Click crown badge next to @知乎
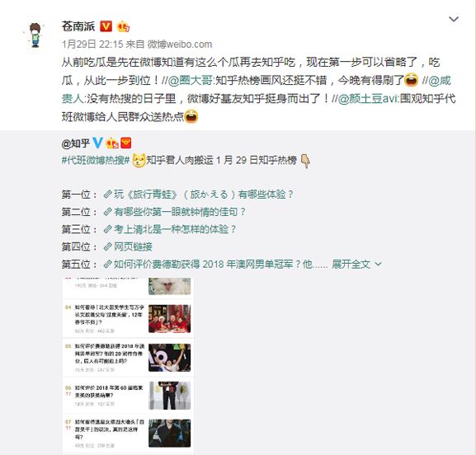476x455 pixels. tap(111, 143)
